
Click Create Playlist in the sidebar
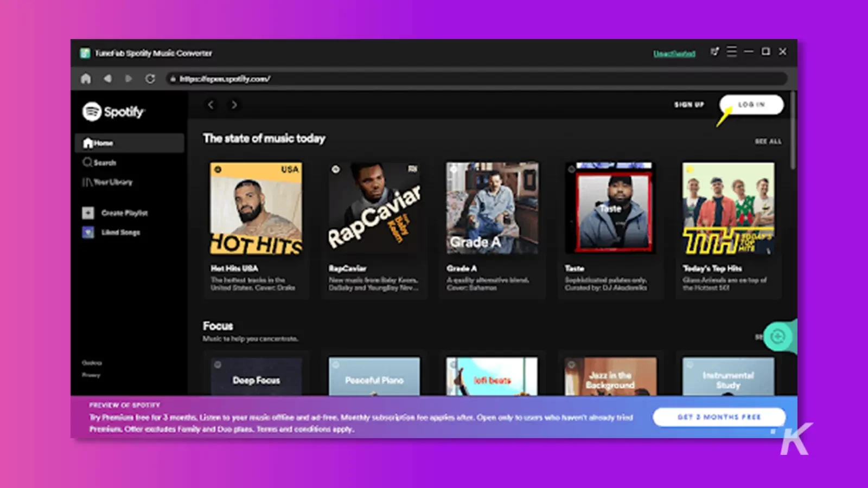115,213
